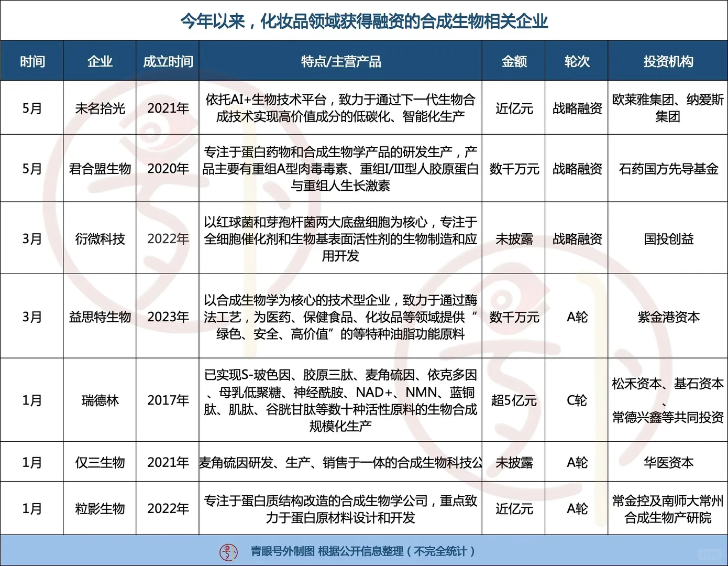
Task: Click the company 益思特生物
Action: [100, 317]
